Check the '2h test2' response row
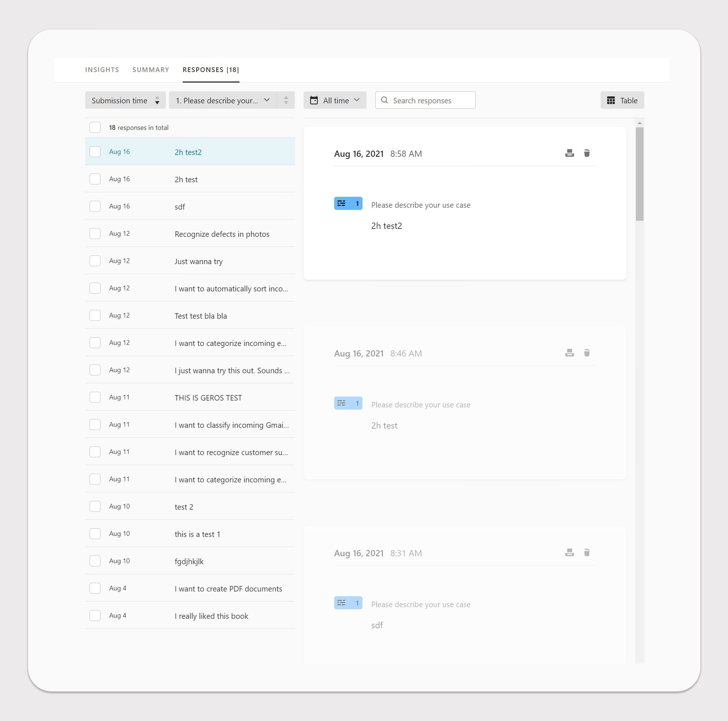 pos(95,152)
